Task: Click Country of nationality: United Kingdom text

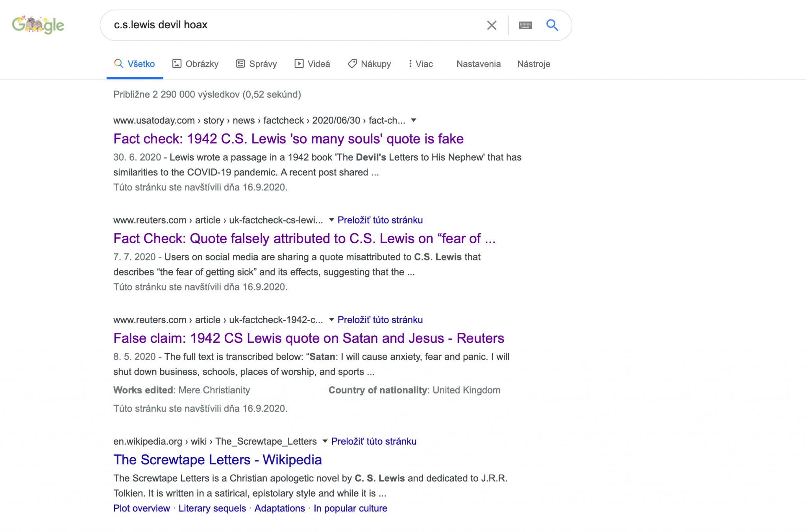Action: 414,390
